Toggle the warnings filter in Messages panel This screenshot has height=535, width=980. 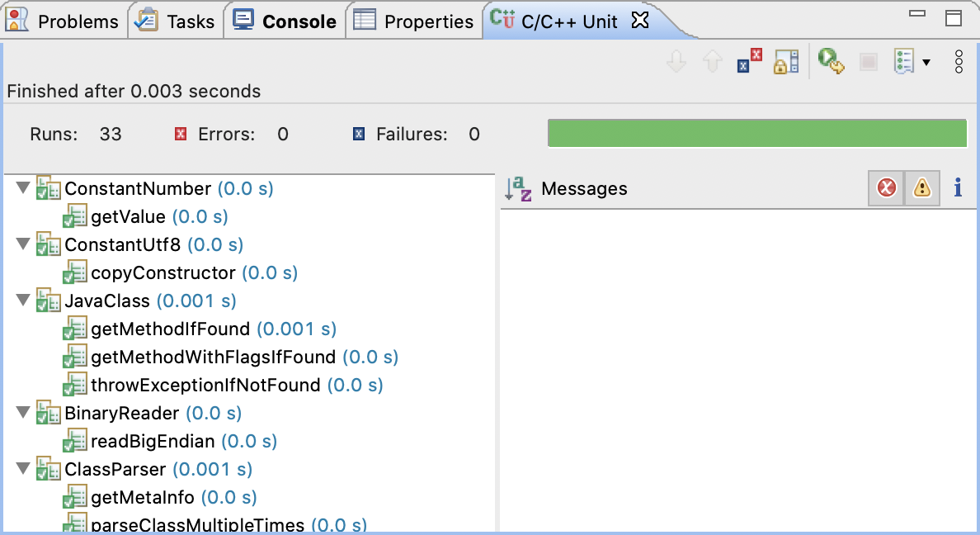pos(921,187)
